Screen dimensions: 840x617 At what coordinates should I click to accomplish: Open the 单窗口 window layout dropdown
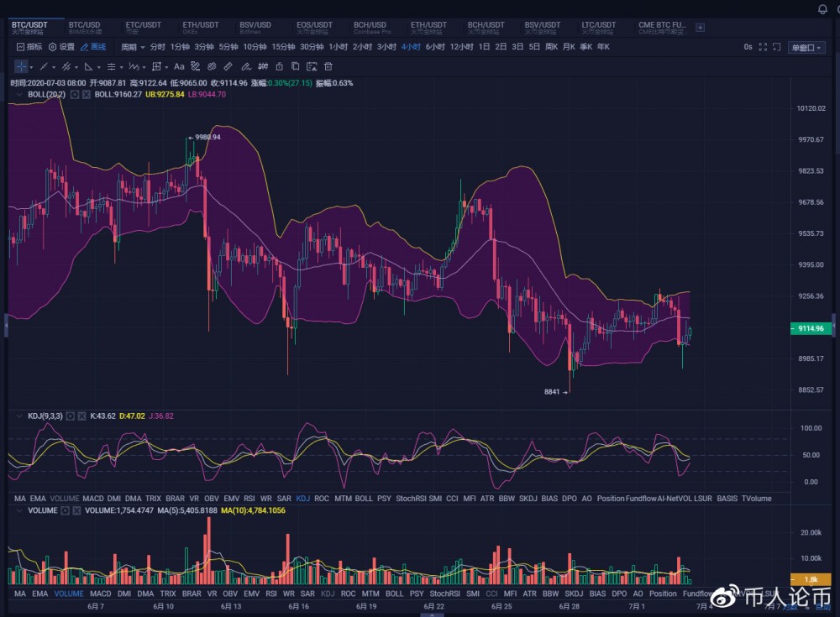pyautogui.click(x=807, y=47)
